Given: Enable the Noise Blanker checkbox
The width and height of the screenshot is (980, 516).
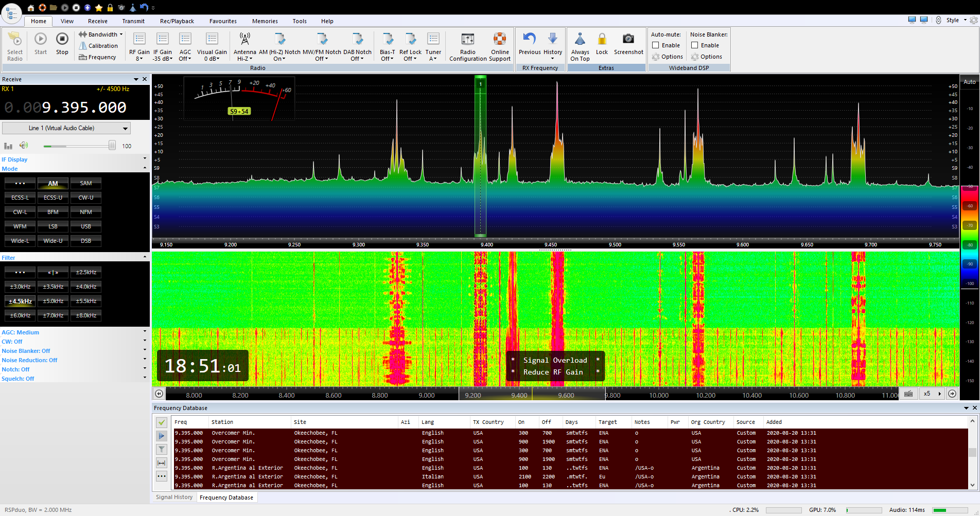Looking at the screenshot, I should [x=695, y=45].
